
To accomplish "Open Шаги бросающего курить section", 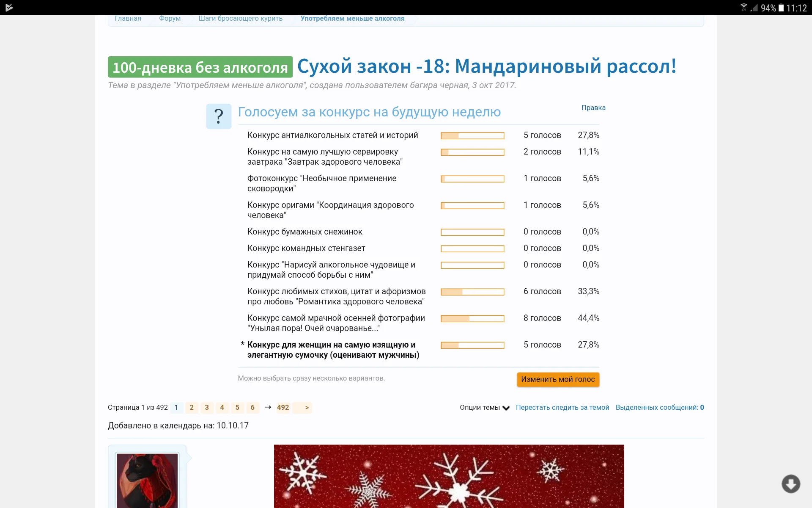I will pos(240,18).
